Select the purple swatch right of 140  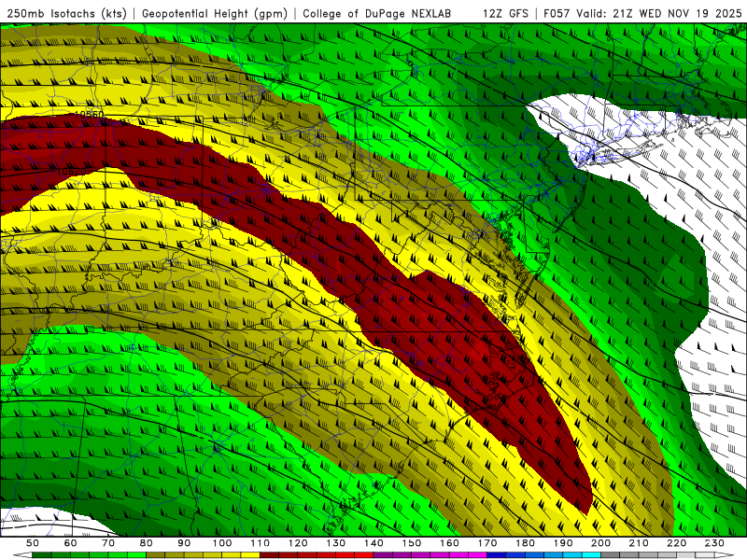point(383,555)
